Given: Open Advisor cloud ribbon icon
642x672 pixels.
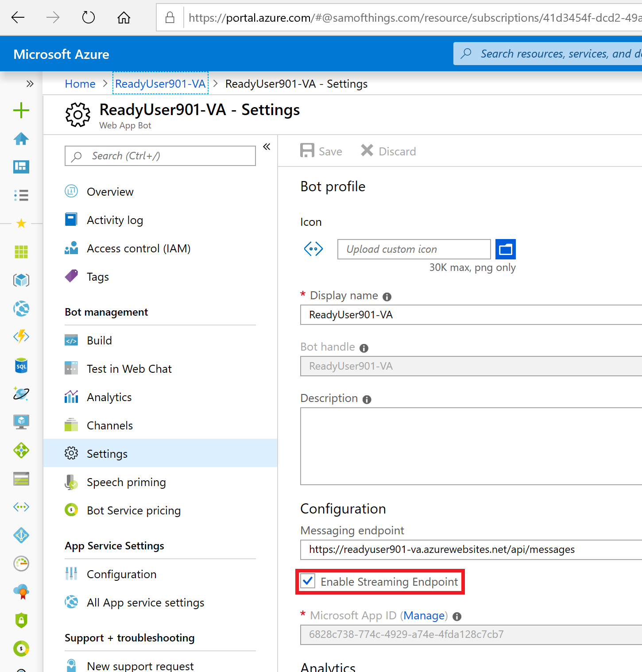Looking at the screenshot, I should (21, 592).
